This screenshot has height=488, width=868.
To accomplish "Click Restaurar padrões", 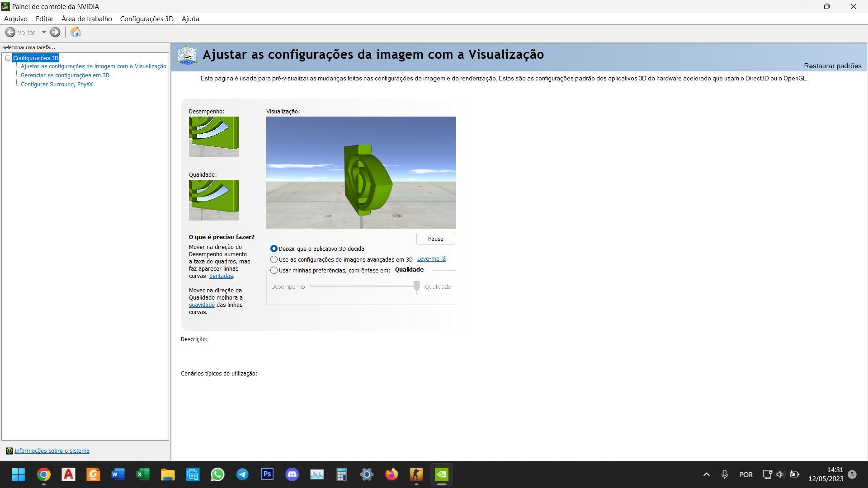I will pos(832,66).
